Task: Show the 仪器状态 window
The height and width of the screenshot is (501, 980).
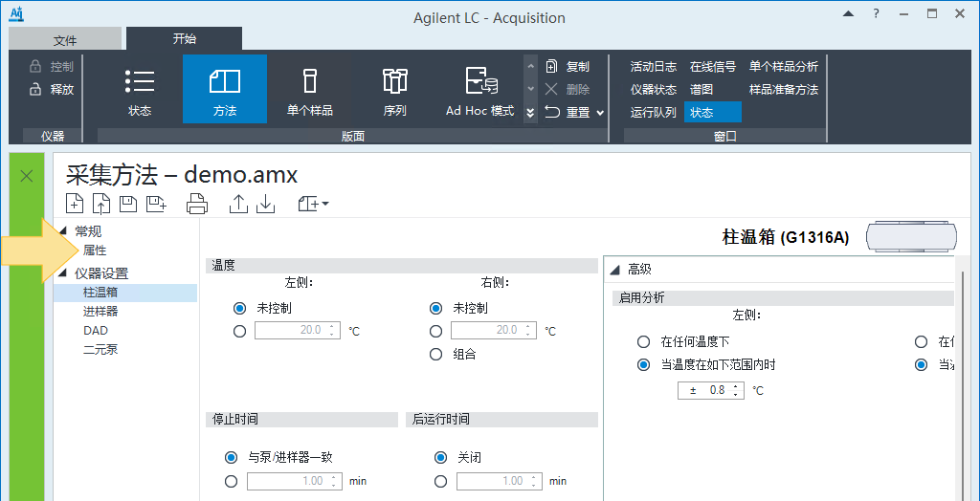Action: pyautogui.click(x=653, y=89)
